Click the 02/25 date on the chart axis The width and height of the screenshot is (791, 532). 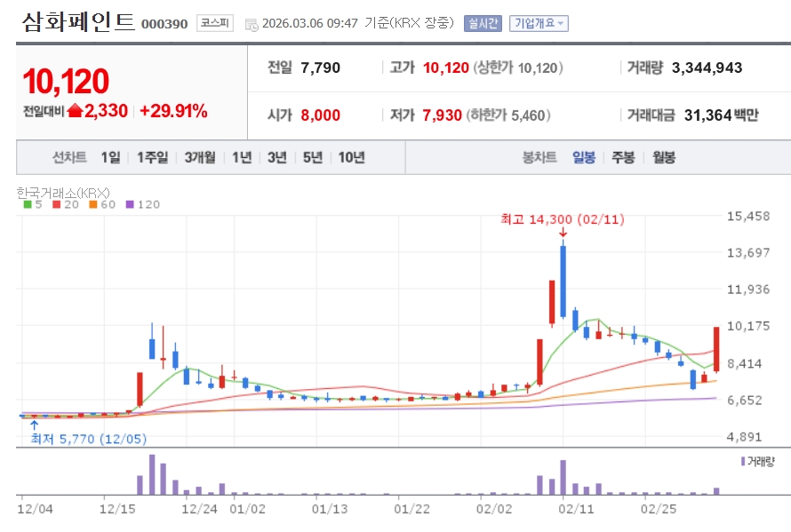659,509
